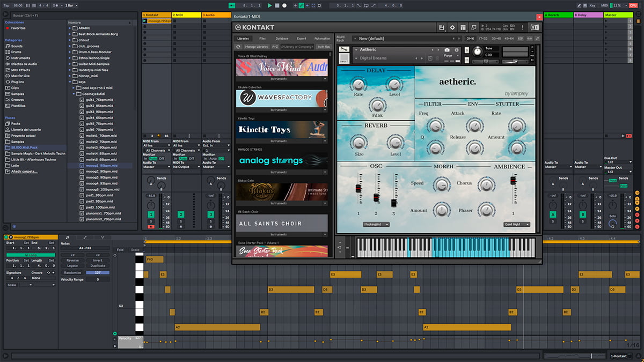Open the 1 Bar quantization dropdown
The height and width of the screenshot is (362, 644).
tap(70, 5)
